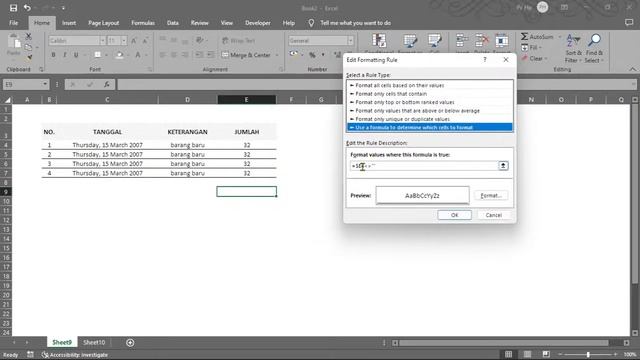
Task: Switch to Normal view icon
Action: pos(508,354)
